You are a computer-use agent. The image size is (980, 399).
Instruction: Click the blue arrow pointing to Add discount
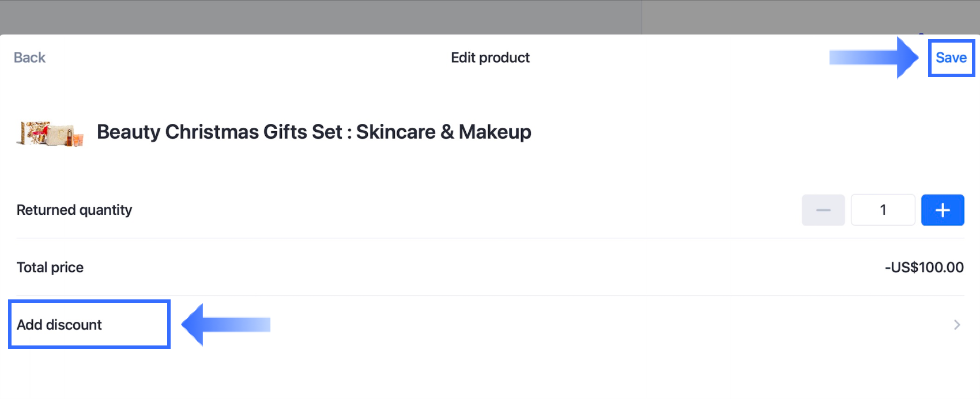226,325
